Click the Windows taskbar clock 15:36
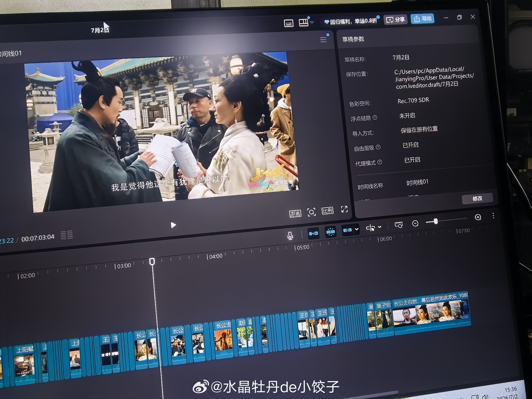This screenshot has height=399, width=532. click(x=510, y=389)
